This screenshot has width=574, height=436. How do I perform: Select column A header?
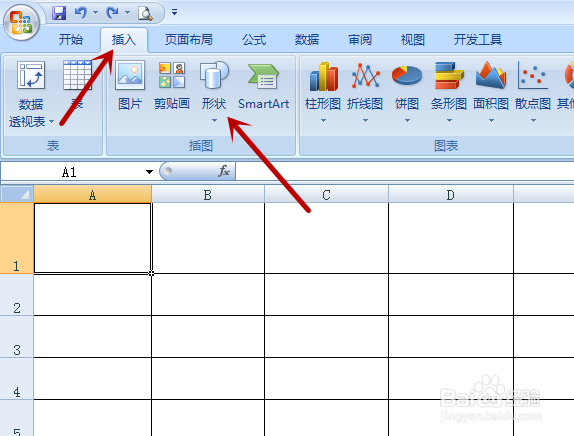click(93, 194)
